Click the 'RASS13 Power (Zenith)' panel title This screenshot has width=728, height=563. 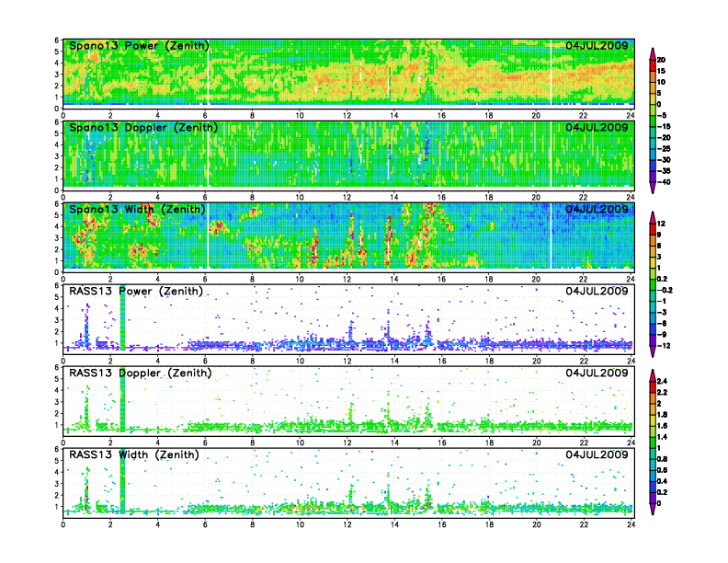(136, 292)
